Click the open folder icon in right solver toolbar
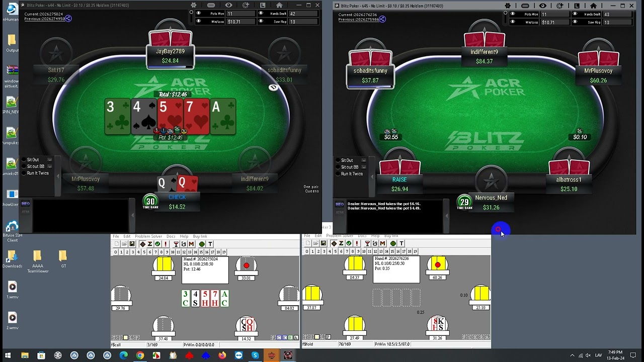This screenshot has width=644, height=362. (315, 243)
